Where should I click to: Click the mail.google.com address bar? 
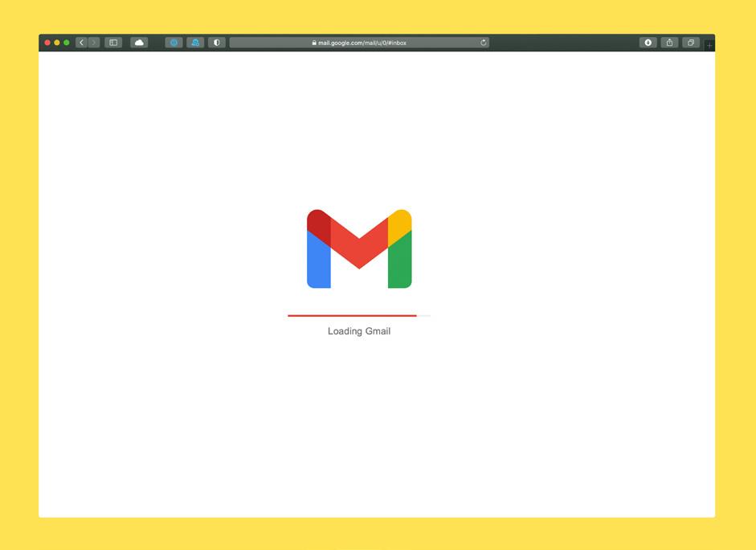pyautogui.click(x=359, y=43)
